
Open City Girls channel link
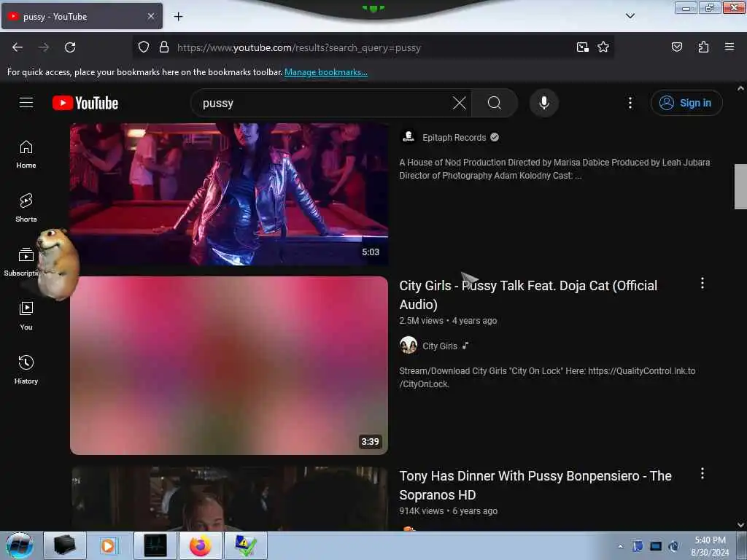440,346
